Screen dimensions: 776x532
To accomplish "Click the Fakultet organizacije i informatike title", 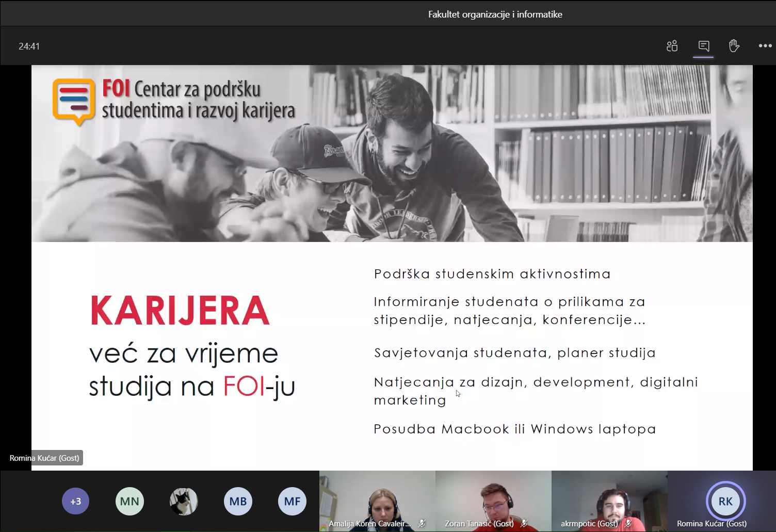I will 495,14.
